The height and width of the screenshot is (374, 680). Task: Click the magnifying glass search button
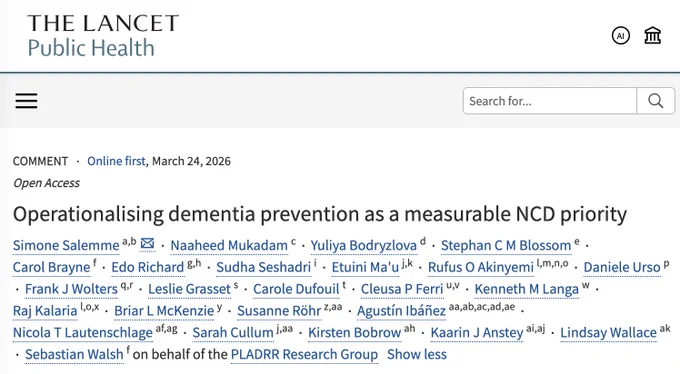(x=655, y=101)
